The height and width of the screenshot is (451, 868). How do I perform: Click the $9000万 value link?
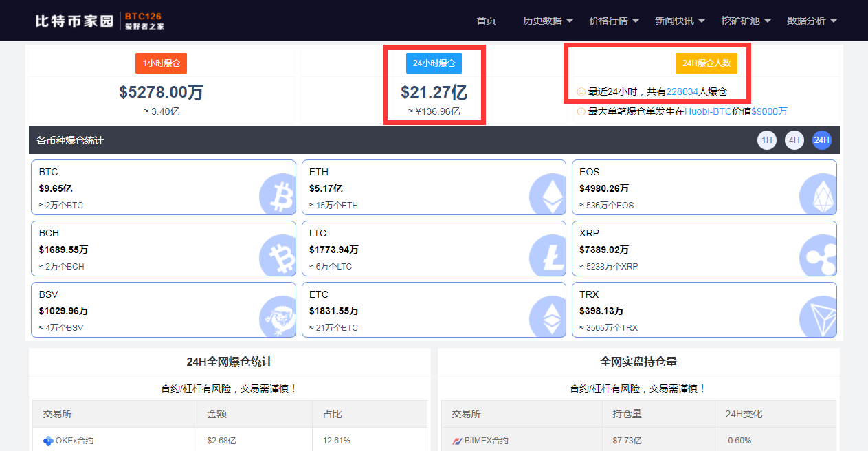(x=770, y=111)
